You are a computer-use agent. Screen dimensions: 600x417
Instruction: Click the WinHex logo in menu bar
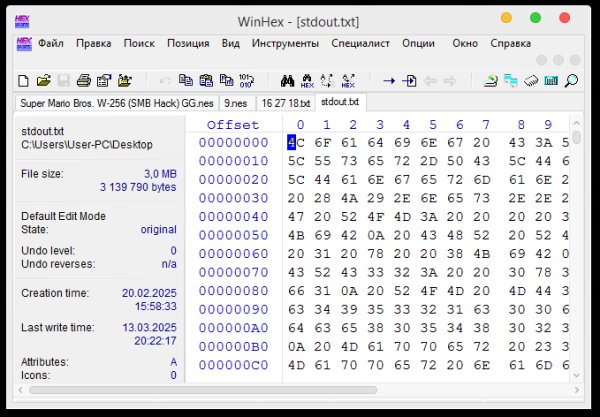(24, 44)
